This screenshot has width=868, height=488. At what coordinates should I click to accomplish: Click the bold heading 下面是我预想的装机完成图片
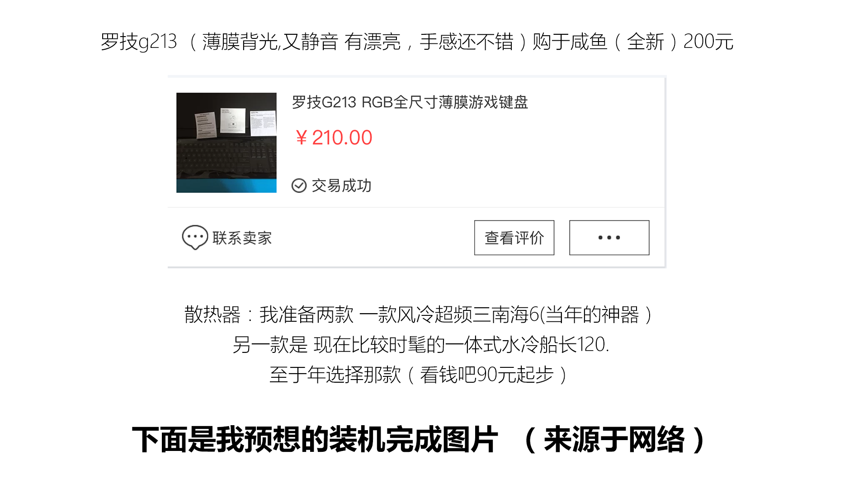coord(315,439)
